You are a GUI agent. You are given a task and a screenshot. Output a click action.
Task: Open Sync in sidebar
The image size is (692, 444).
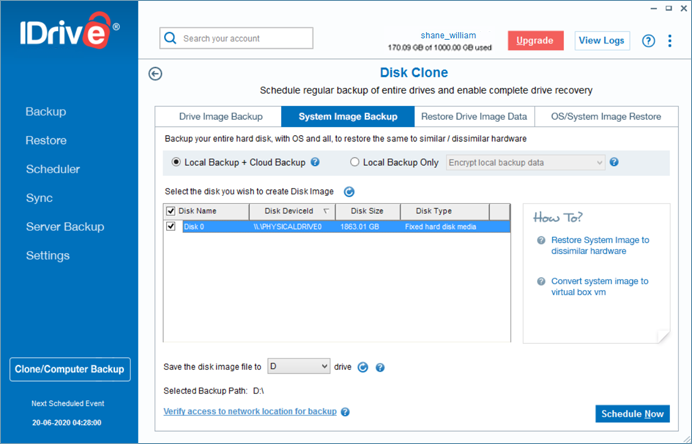(39, 198)
